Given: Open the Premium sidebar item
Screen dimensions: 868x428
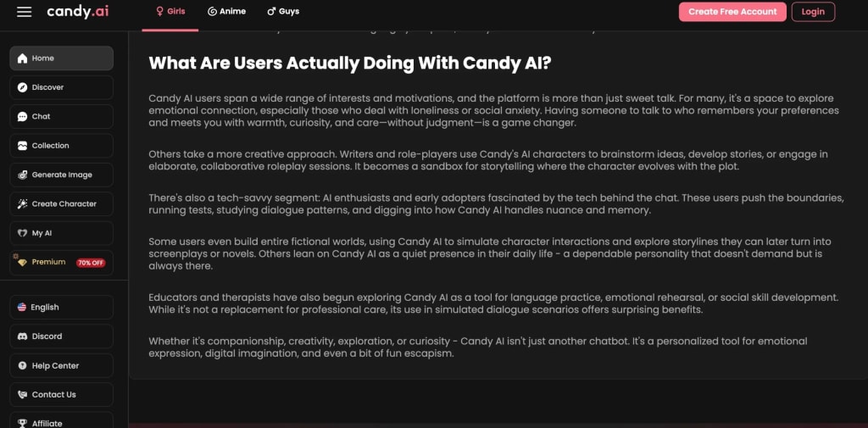Looking at the screenshot, I should click(x=61, y=263).
